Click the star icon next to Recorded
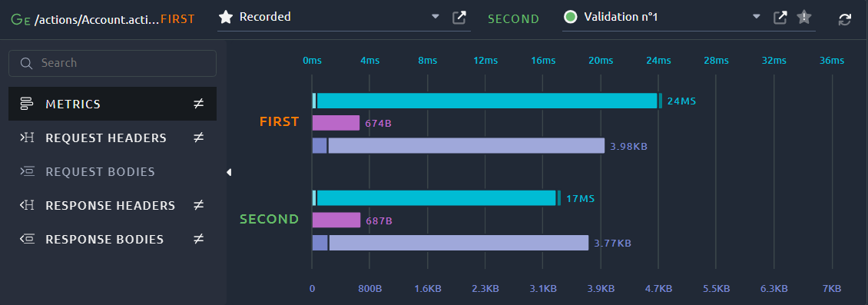 tap(225, 17)
